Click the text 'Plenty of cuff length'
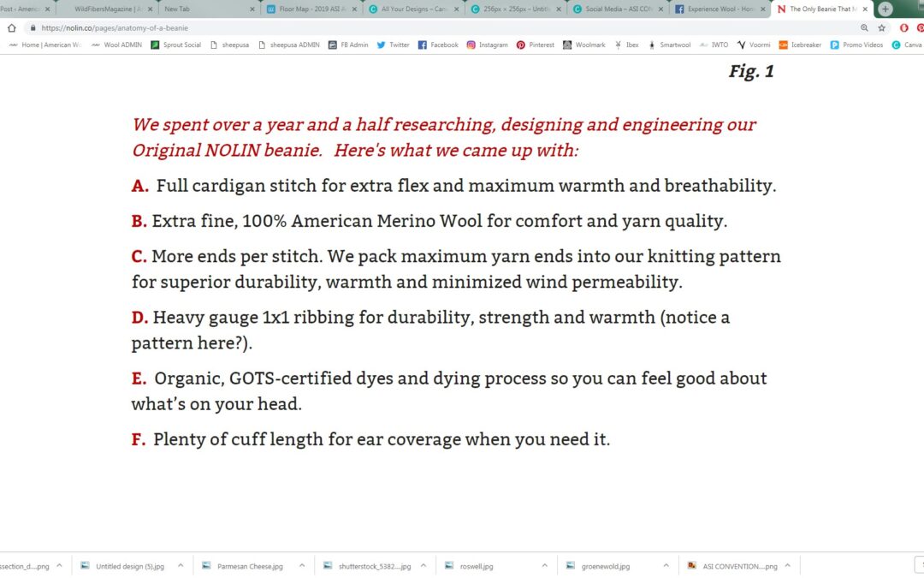924x578 pixels. (x=238, y=439)
